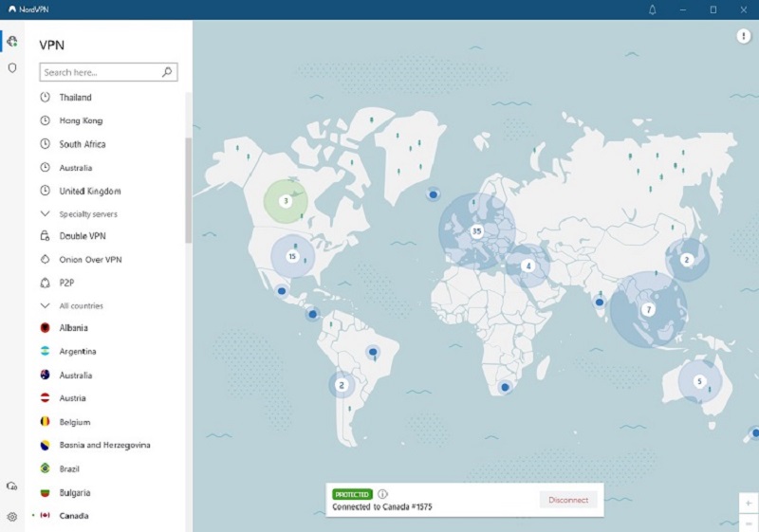Click the P2P server icon

45,283
